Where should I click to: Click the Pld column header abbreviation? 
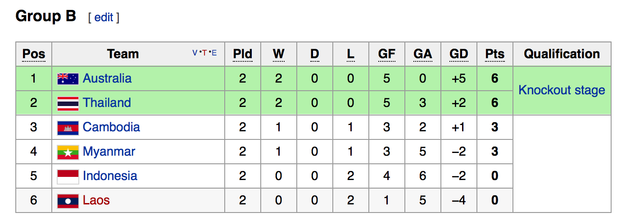pyautogui.click(x=242, y=54)
